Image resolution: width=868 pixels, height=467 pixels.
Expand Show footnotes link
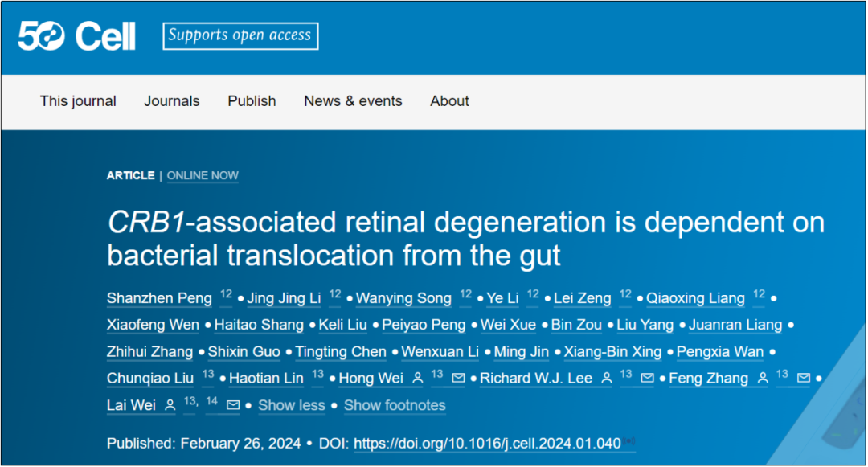(x=395, y=406)
